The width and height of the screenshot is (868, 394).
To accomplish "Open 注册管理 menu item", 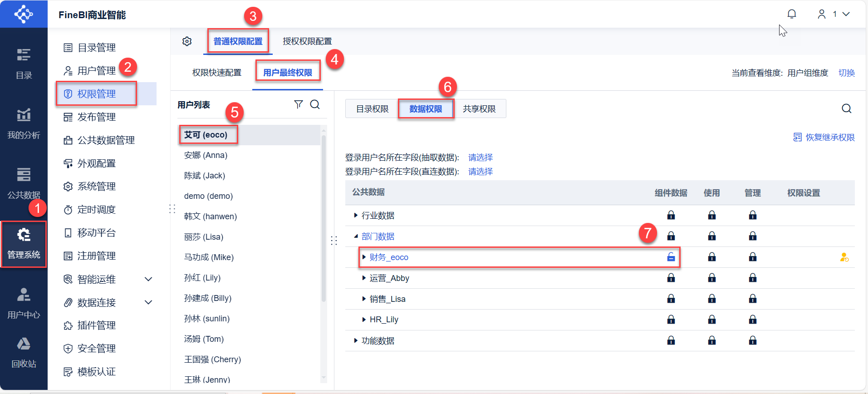I will point(89,256).
